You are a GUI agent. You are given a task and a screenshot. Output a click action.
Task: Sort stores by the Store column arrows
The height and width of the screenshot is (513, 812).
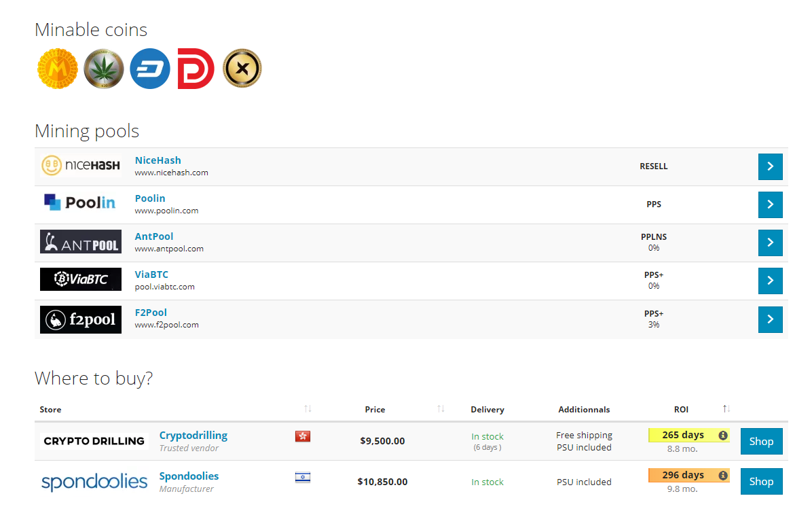(x=308, y=409)
